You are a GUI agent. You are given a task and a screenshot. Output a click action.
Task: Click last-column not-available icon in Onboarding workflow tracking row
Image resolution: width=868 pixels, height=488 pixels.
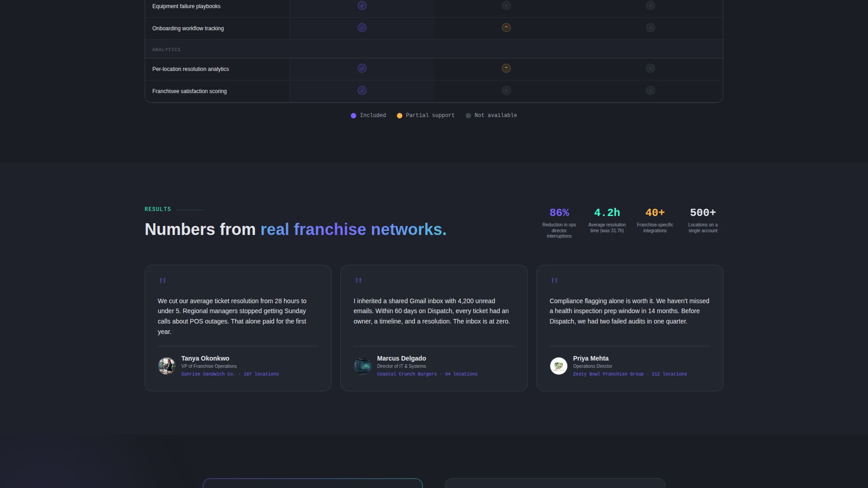(651, 28)
